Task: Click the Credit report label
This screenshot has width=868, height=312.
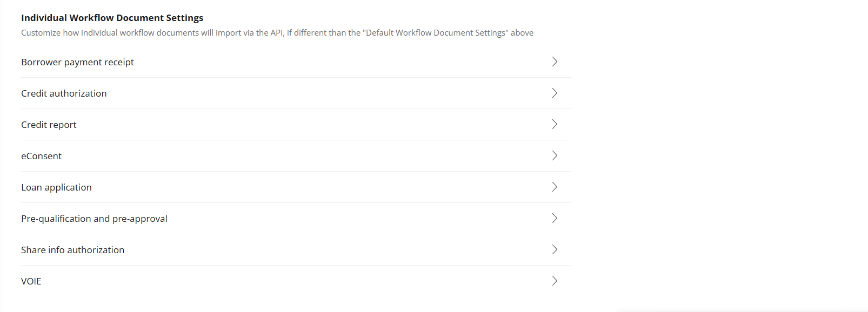Action: coord(49,125)
